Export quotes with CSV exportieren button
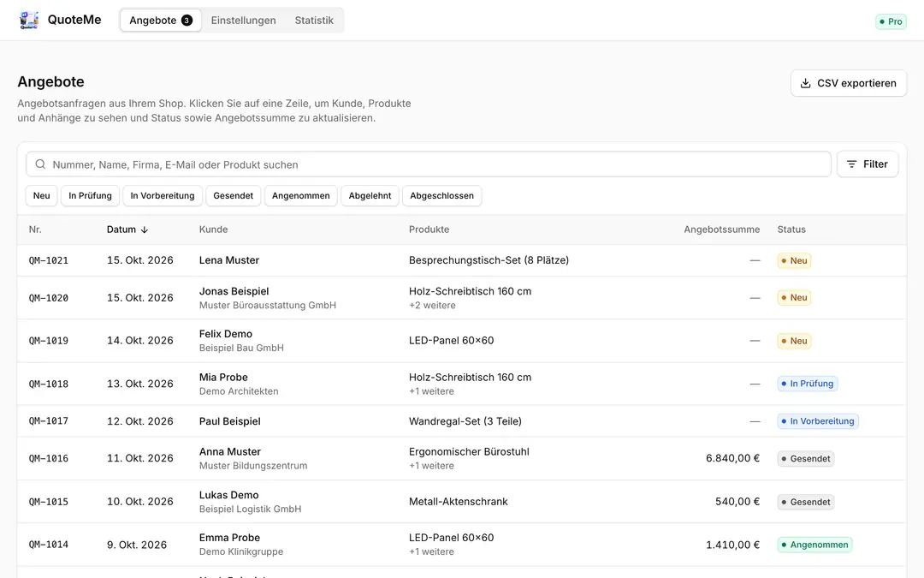Viewport: 924px width, 578px height. (849, 83)
